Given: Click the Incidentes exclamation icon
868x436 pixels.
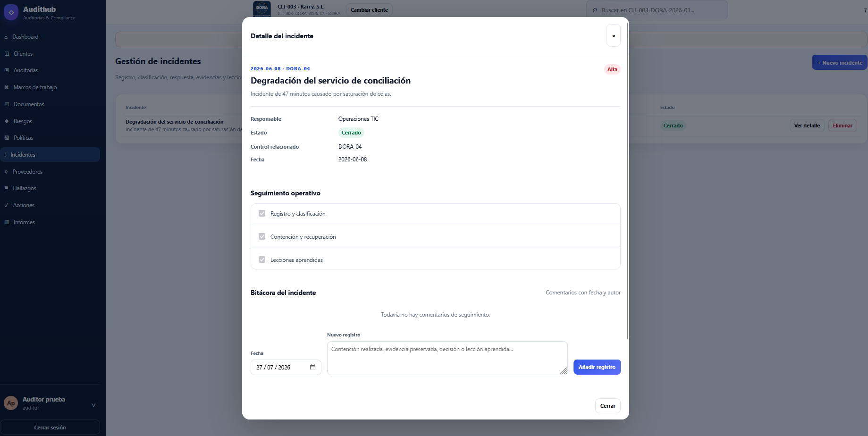Looking at the screenshot, I should coord(5,155).
